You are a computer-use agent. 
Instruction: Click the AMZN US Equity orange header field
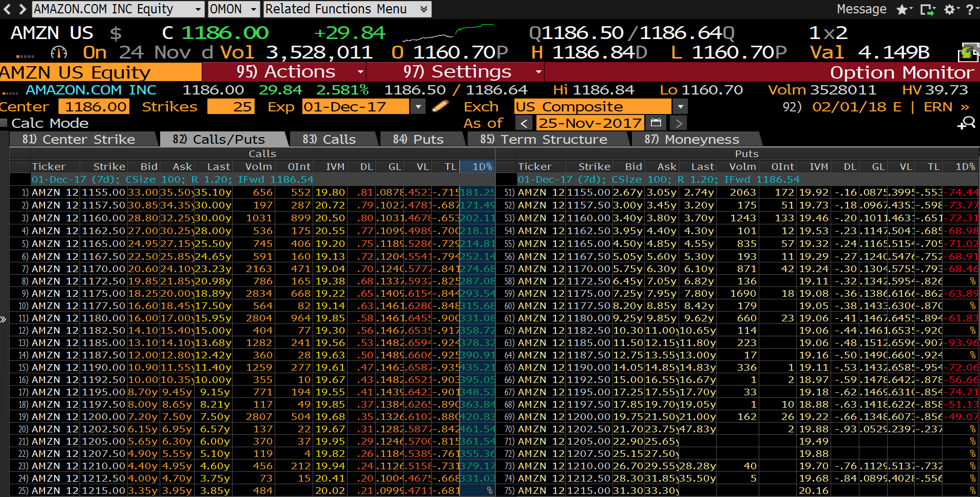[x=101, y=72]
